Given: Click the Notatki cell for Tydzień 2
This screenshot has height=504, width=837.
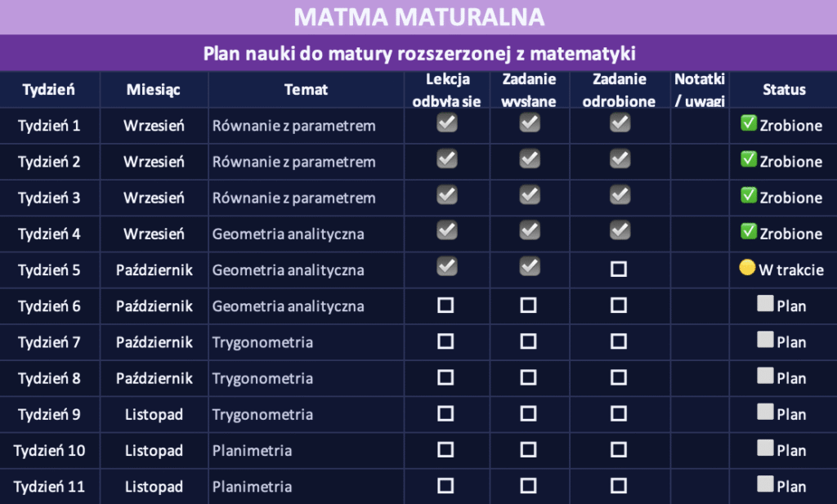Looking at the screenshot, I should click(700, 162).
